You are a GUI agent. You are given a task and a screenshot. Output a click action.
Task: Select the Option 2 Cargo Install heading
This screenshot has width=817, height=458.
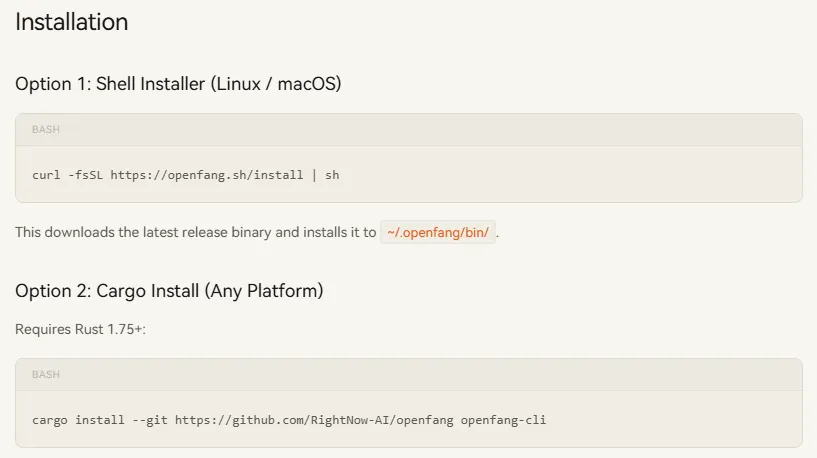(x=169, y=291)
